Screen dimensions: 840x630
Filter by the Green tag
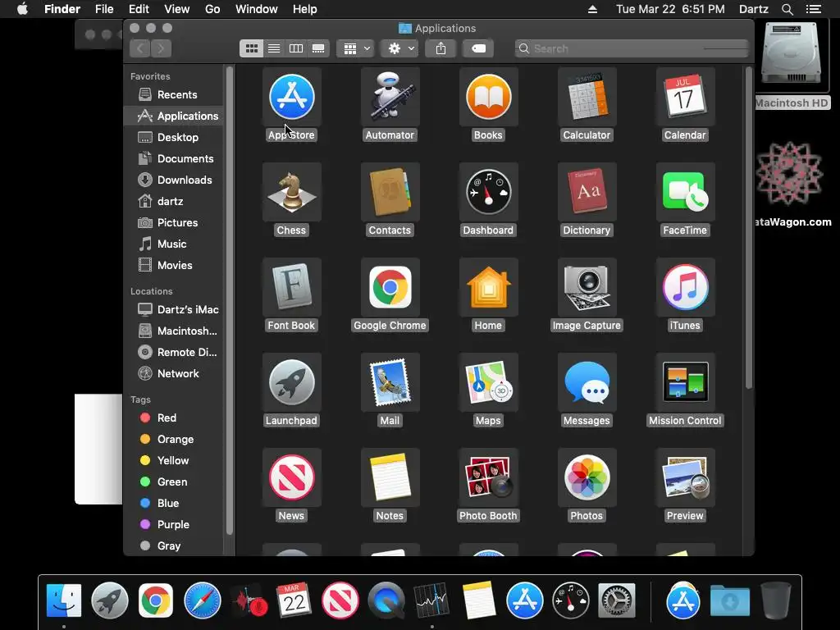pos(174,482)
